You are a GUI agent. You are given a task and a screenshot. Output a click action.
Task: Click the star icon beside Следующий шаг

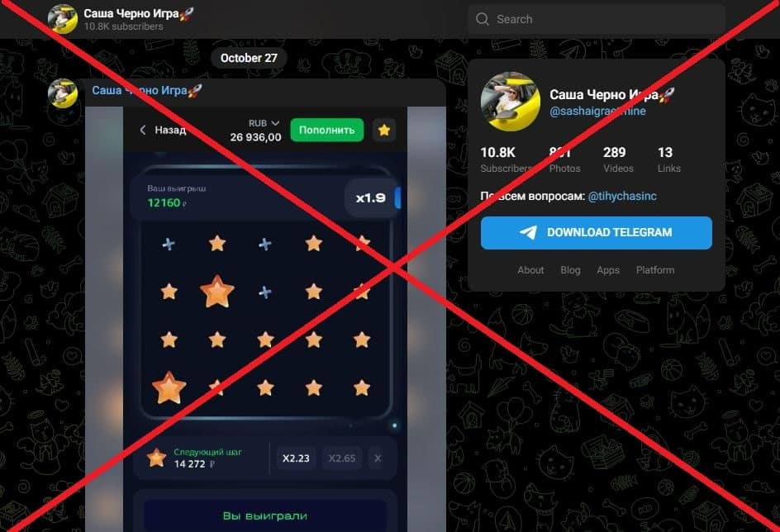pos(156,458)
